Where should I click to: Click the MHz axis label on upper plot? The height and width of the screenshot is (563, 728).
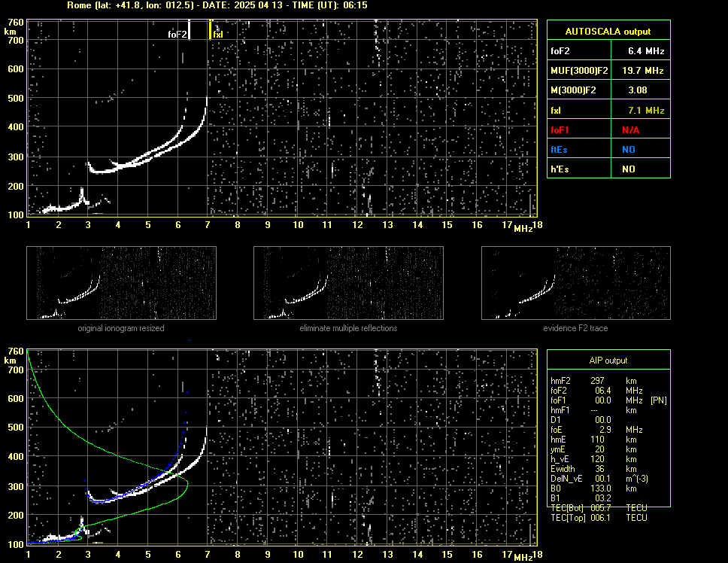pyautogui.click(x=523, y=229)
